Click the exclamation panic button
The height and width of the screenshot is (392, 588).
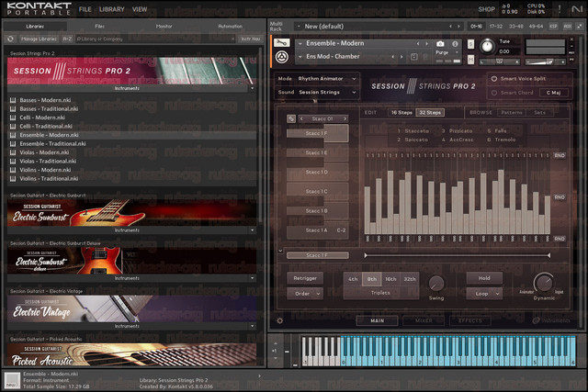(x=560, y=9)
